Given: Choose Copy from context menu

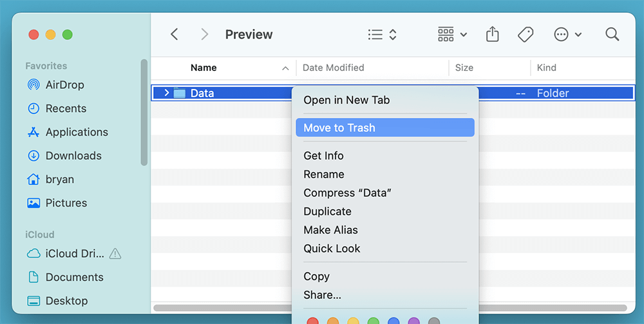Looking at the screenshot, I should pos(385,276).
